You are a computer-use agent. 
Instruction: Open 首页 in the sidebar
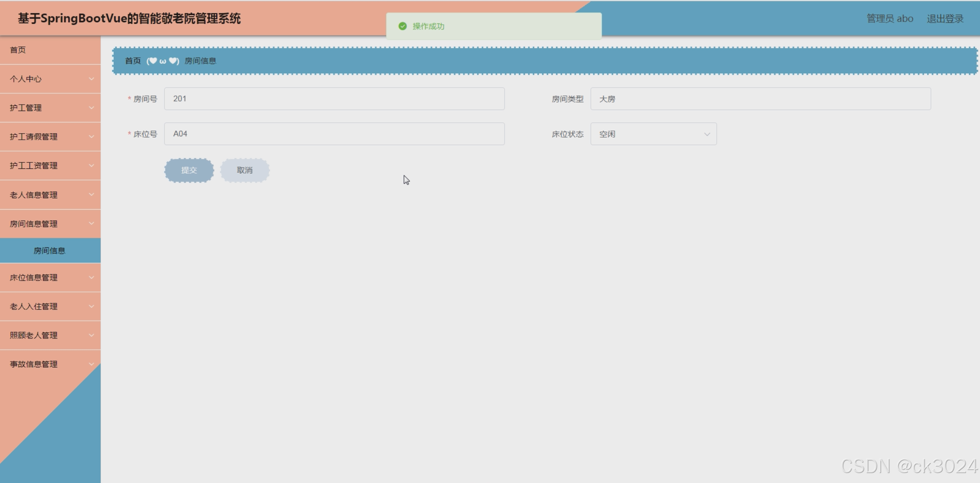18,50
